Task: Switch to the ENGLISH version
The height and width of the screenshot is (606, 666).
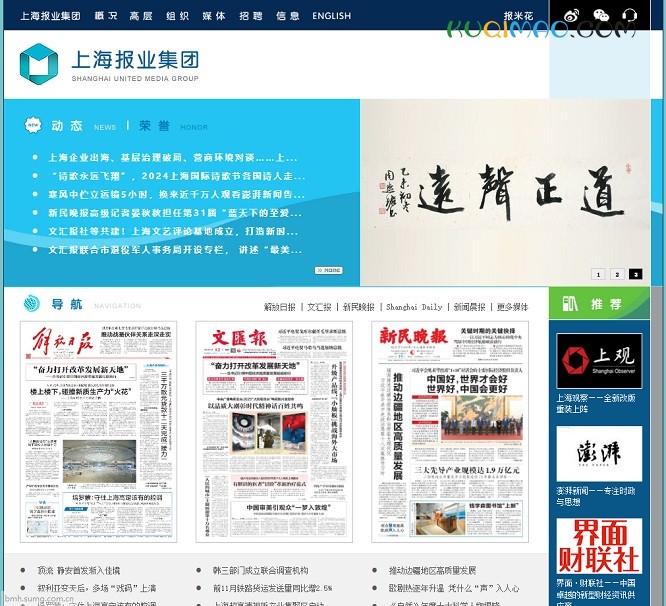Action: [332, 16]
